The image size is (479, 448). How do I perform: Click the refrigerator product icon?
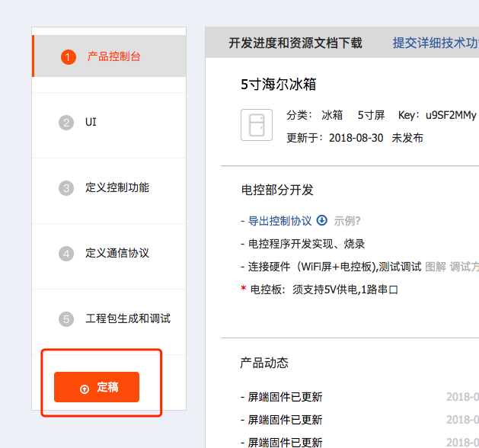pos(256,125)
